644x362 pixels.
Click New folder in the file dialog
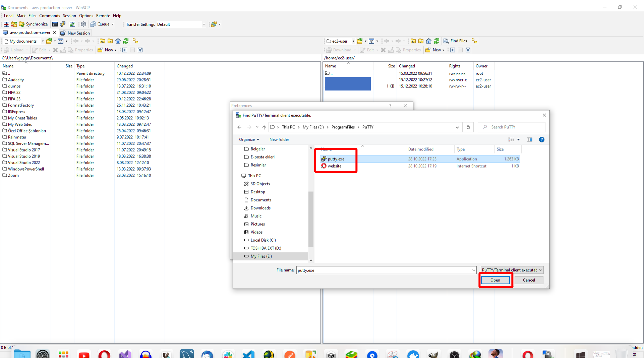[x=279, y=139]
